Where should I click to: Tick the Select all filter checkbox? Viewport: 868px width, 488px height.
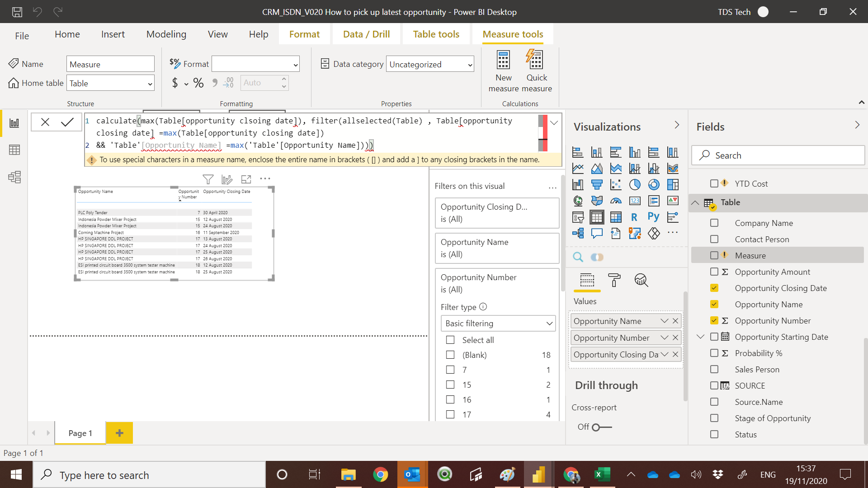coord(450,340)
